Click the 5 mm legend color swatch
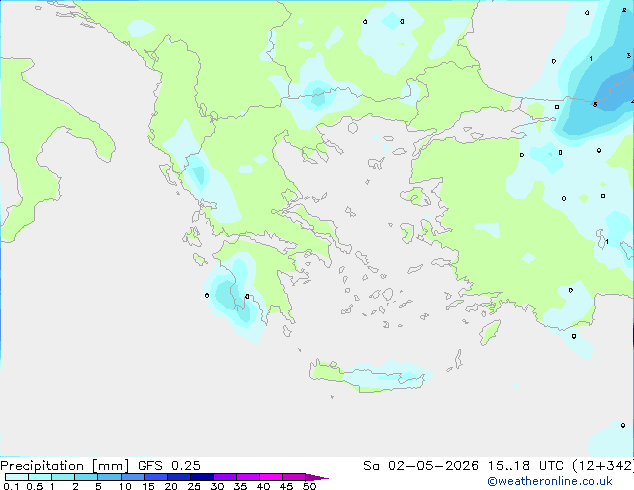The height and width of the screenshot is (490, 634). [109, 477]
